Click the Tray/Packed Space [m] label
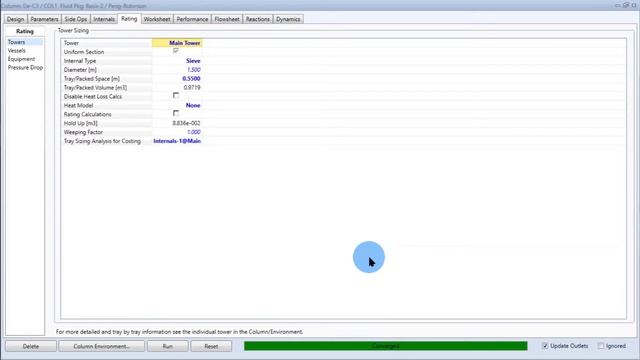The height and width of the screenshot is (360, 640). (91, 79)
